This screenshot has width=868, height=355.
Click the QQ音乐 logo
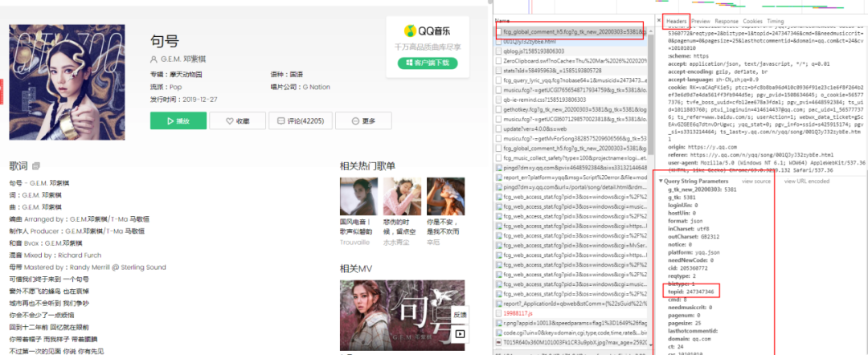point(427,31)
